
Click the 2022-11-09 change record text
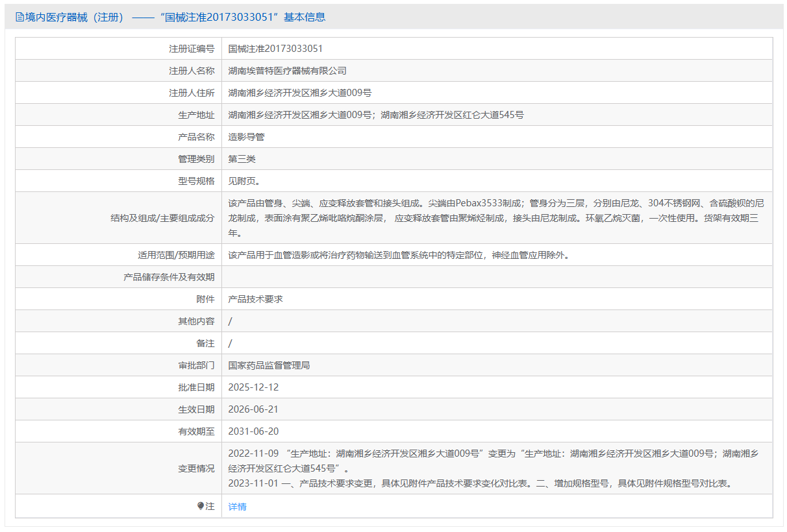point(493,461)
